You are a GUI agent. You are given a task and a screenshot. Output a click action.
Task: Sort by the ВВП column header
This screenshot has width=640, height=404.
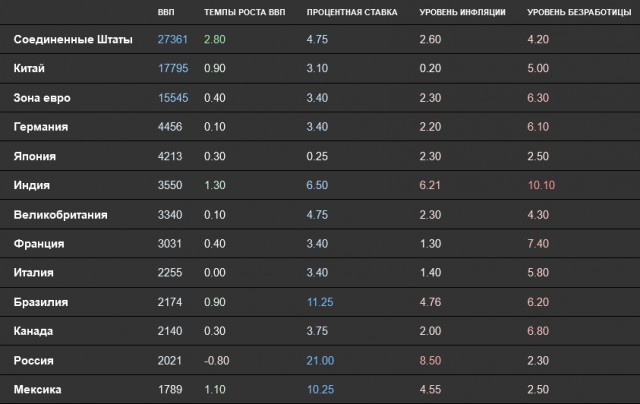(166, 12)
